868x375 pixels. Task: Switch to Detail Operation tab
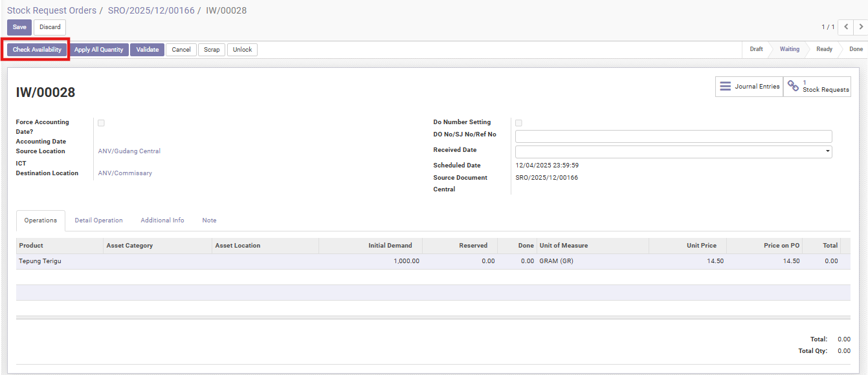point(98,220)
